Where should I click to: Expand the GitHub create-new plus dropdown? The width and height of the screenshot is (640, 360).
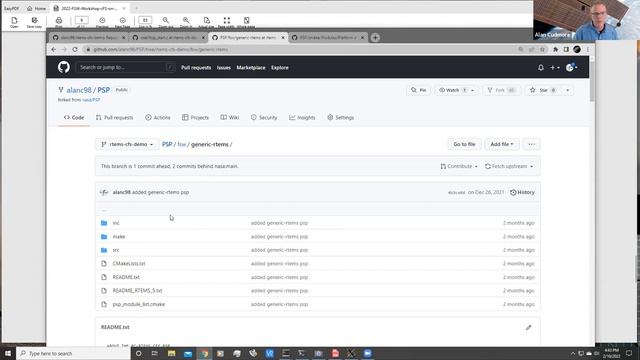[x=554, y=68]
